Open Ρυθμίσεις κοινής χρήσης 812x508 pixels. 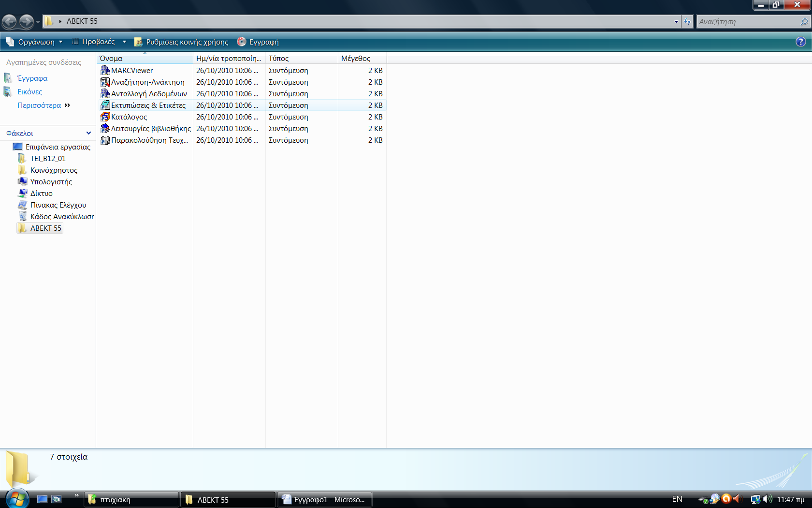[x=181, y=42]
